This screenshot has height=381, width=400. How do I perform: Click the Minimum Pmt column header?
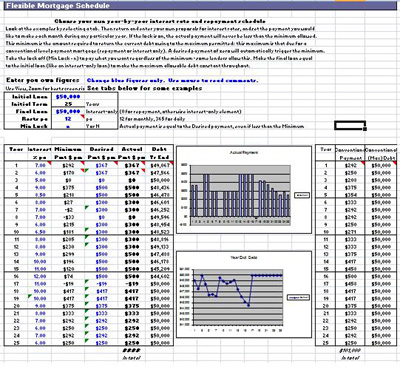coord(68,153)
